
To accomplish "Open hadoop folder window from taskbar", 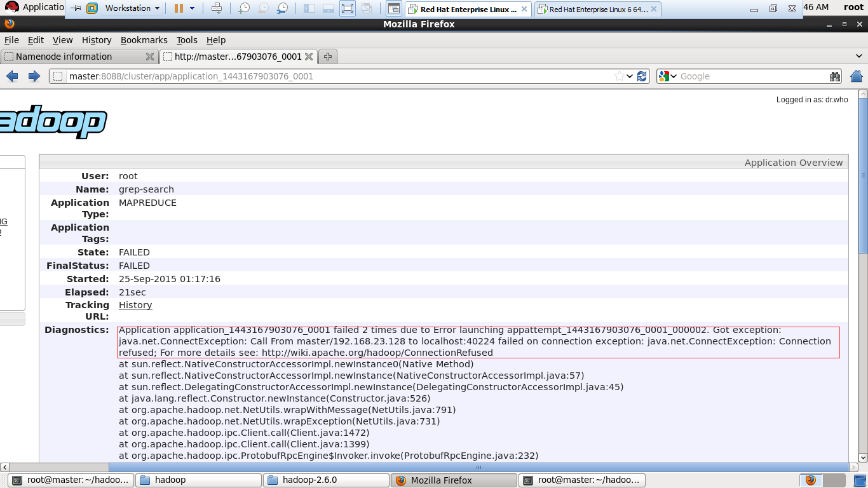I will coord(200,480).
